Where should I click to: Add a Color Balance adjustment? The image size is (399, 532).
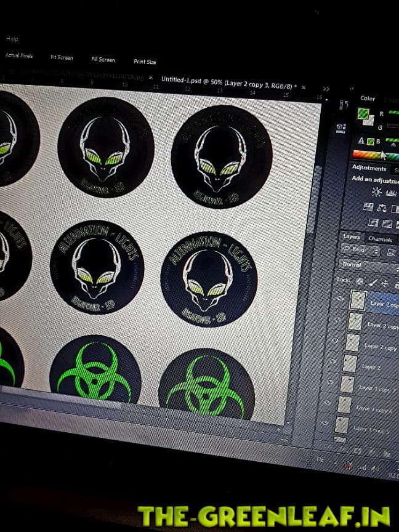(x=381, y=208)
